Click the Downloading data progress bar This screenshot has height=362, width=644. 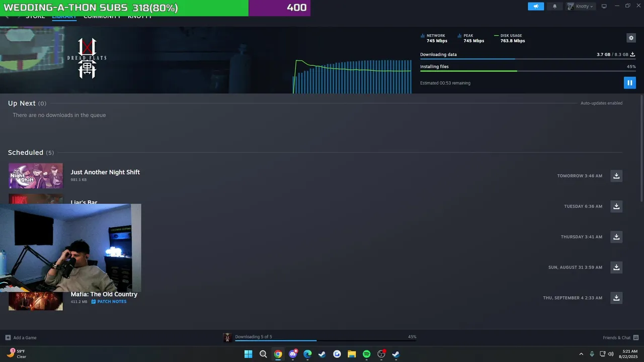[528, 59]
